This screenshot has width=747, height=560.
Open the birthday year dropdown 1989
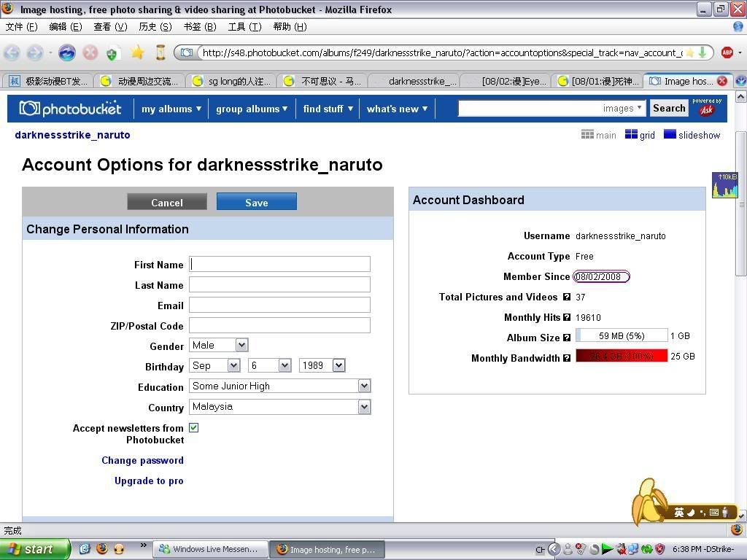(322, 365)
